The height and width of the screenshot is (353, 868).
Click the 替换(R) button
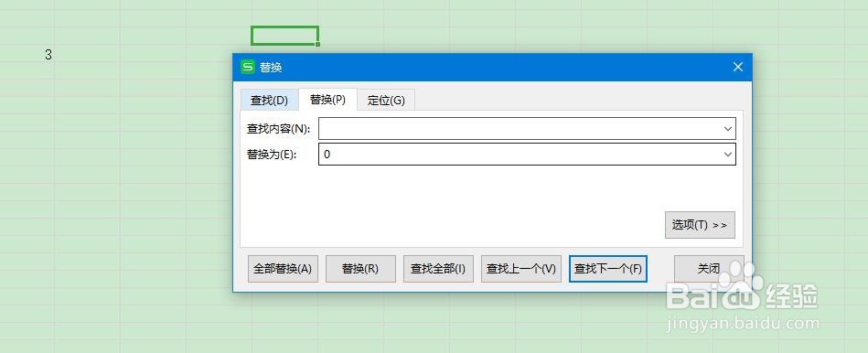click(x=360, y=269)
